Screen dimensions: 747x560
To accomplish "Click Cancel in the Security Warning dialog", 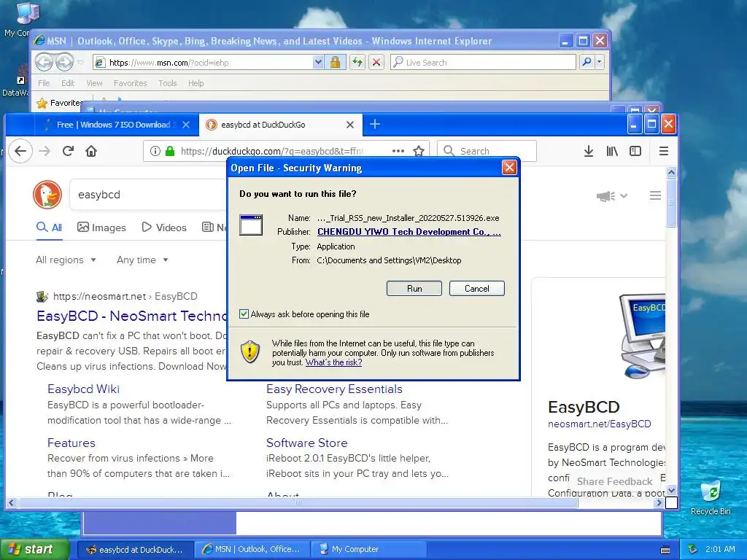I will coord(476,289).
